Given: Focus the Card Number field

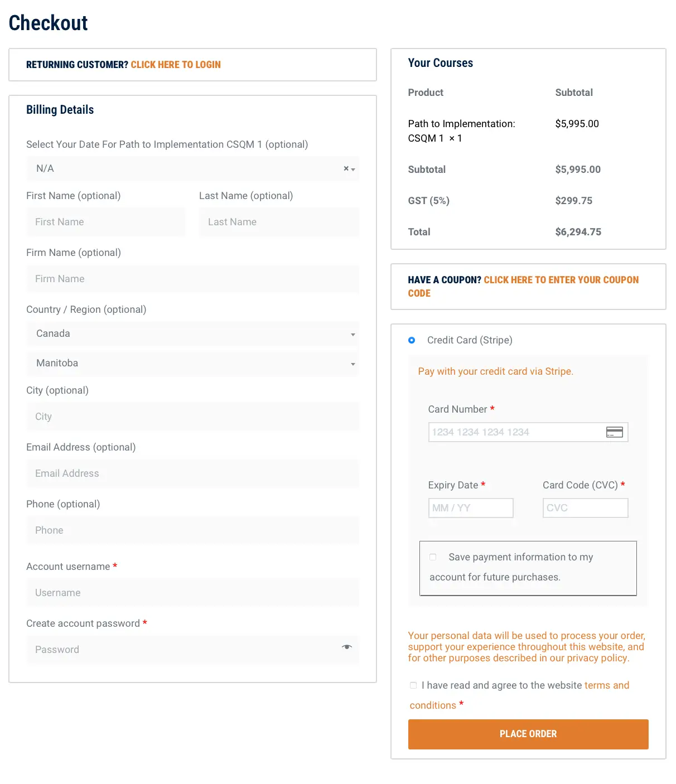Looking at the screenshot, I should click(516, 432).
